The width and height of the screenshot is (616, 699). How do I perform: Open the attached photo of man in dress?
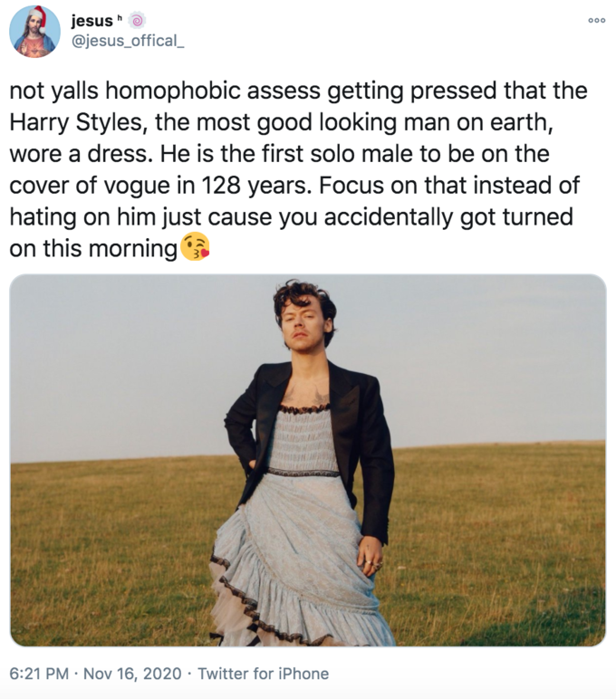click(x=308, y=460)
